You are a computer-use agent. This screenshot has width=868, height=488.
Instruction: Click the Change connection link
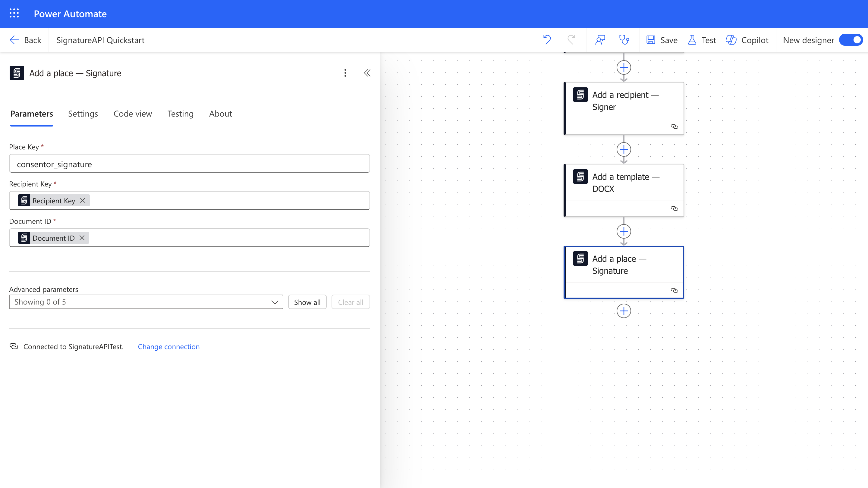click(168, 346)
